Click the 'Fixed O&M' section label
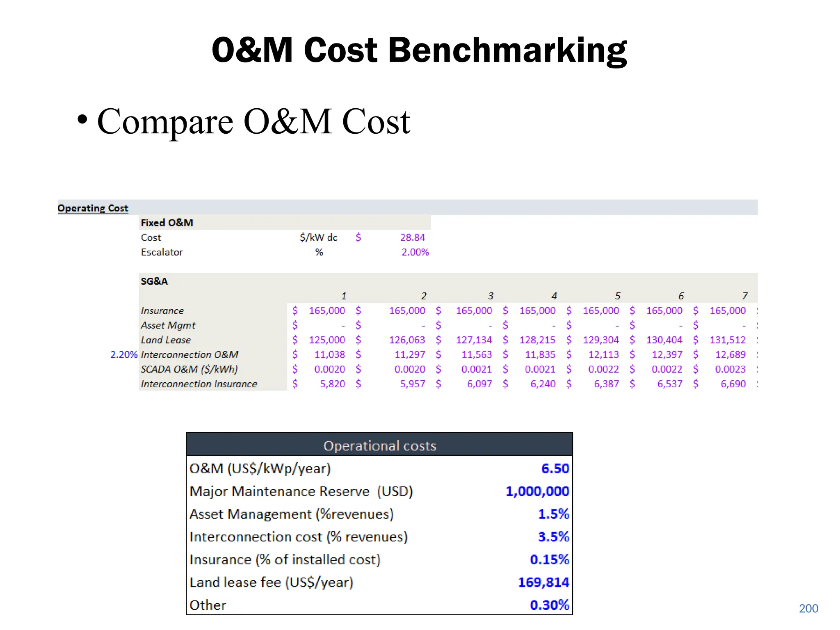 click(x=167, y=223)
